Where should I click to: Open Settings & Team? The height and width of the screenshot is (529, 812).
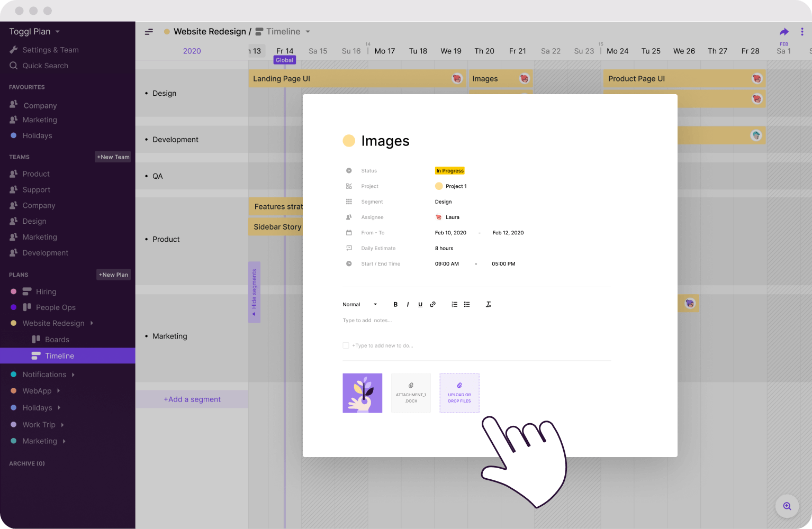click(x=50, y=50)
